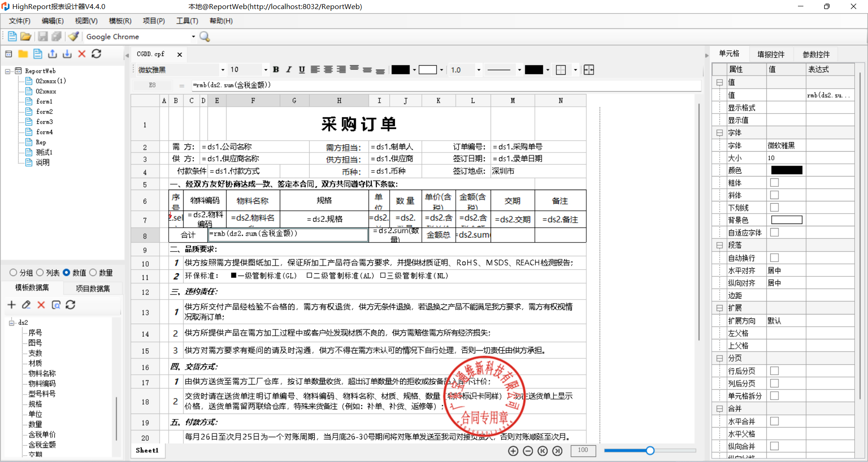The width and height of the screenshot is (868, 462).
Task: Refresh the project tree
Action: point(96,54)
